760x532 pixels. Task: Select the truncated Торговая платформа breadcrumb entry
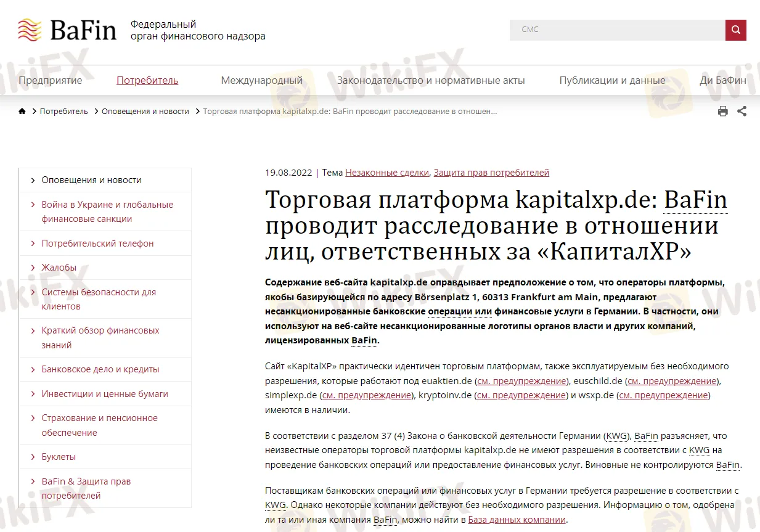pos(350,112)
